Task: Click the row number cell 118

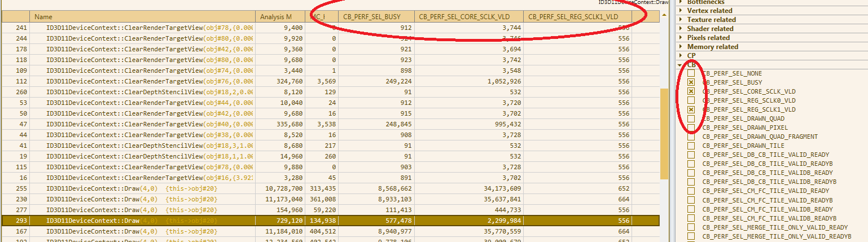Action: point(21,60)
